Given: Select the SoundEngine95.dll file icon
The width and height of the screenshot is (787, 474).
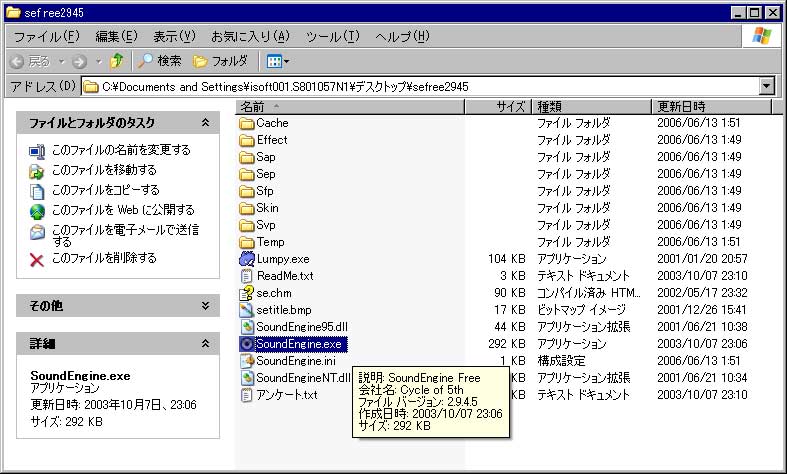Looking at the screenshot, I should 246,327.
